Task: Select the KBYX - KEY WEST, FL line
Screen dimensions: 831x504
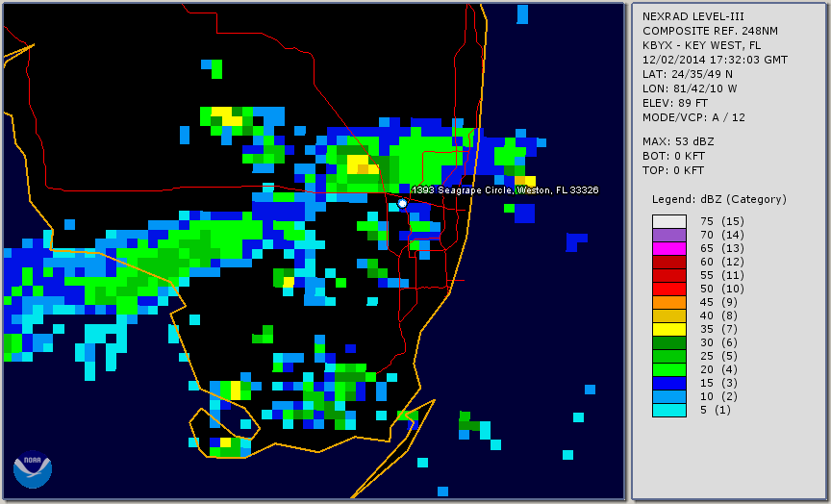Action: pos(702,45)
